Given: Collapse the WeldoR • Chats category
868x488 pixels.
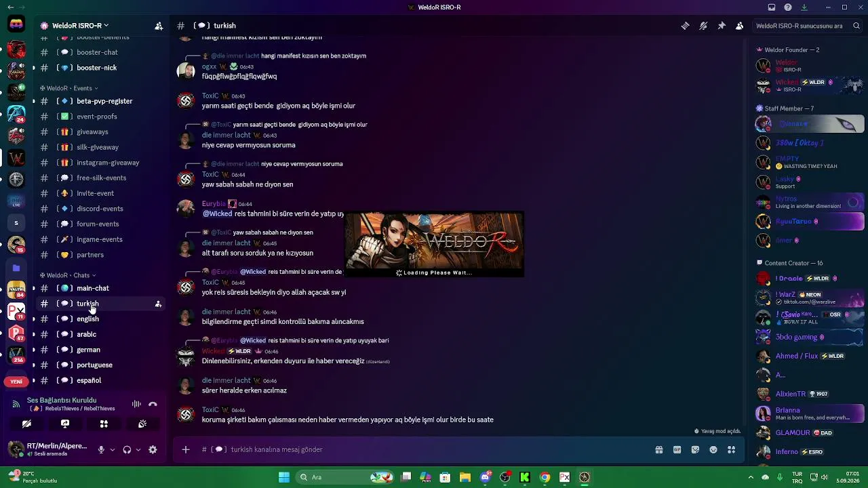Looking at the screenshot, I should 68,275.
